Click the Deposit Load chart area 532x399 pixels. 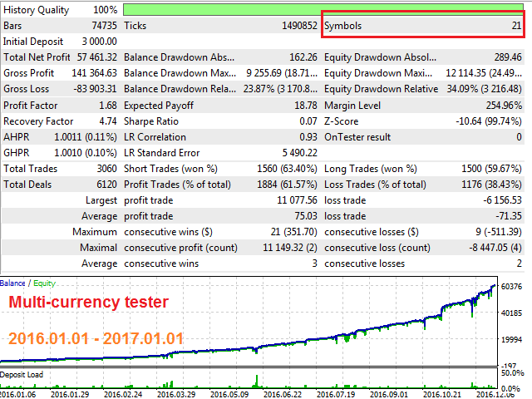[x=249, y=379]
